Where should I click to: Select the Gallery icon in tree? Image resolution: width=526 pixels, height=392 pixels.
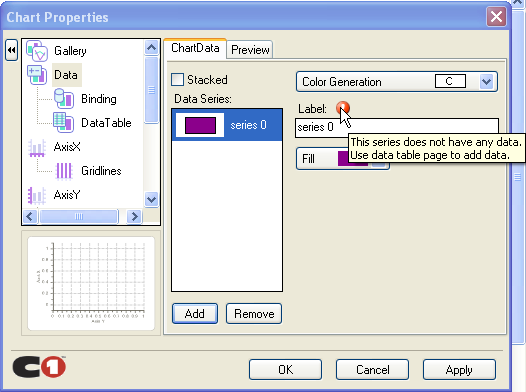tap(37, 51)
